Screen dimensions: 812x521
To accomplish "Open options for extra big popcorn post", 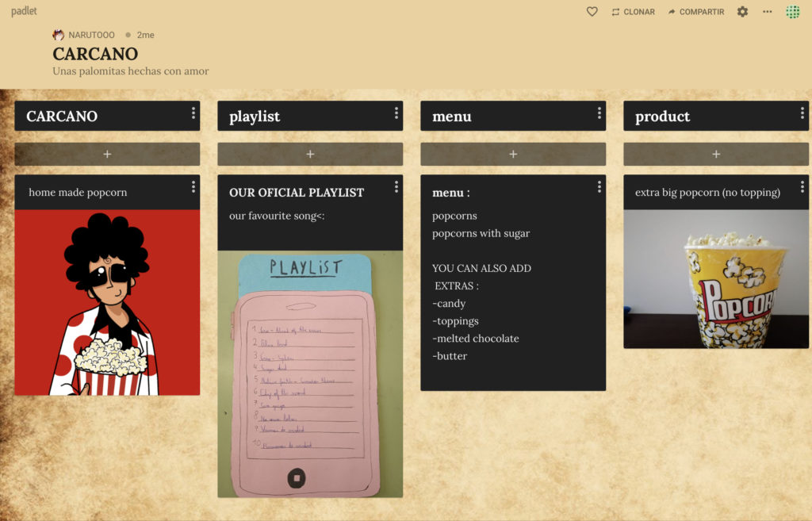I will 802,187.
